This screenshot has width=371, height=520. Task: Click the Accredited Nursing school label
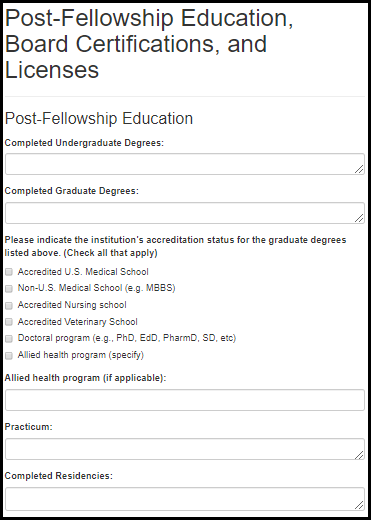[x=72, y=305]
